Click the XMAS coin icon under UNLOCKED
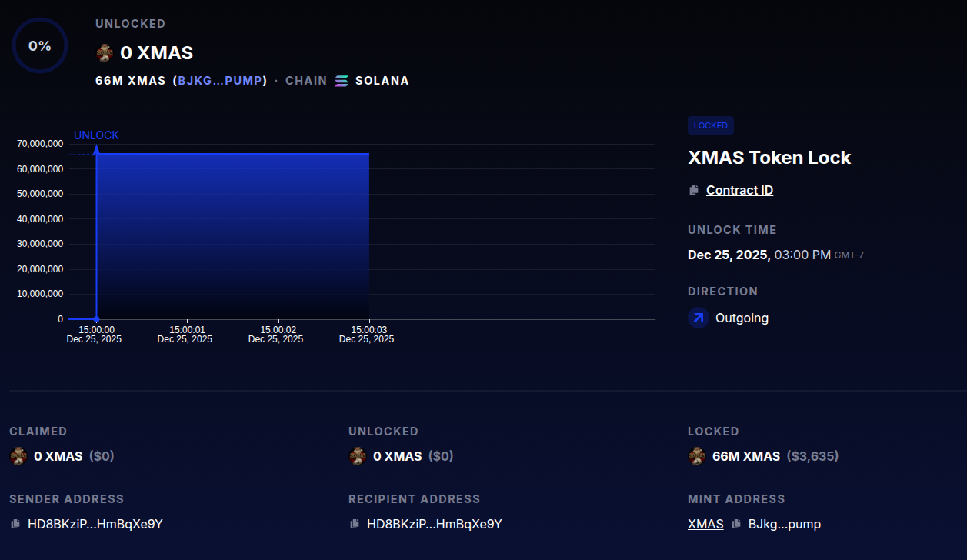This screenshot has width=967, height=560. (x=357, y=455)
